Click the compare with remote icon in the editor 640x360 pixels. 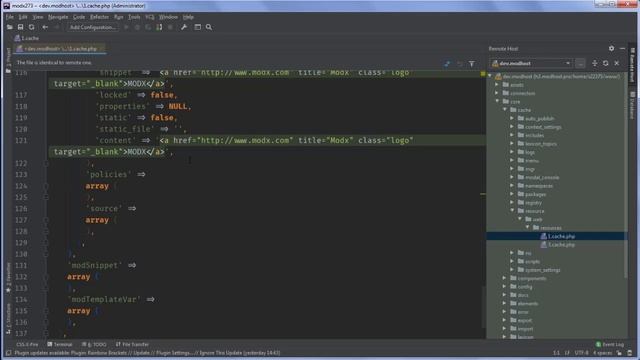447,64
